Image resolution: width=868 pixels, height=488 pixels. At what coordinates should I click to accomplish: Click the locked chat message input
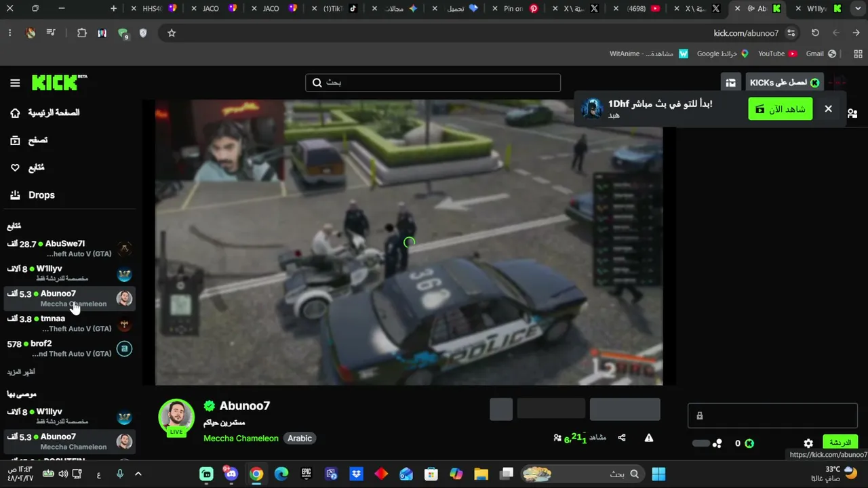coord(773,415)
